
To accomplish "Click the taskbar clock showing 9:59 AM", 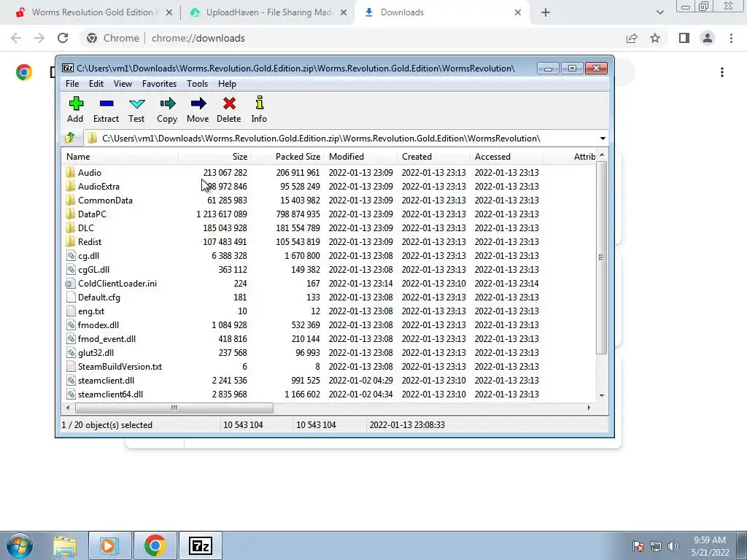I will [x=710, y=546].
